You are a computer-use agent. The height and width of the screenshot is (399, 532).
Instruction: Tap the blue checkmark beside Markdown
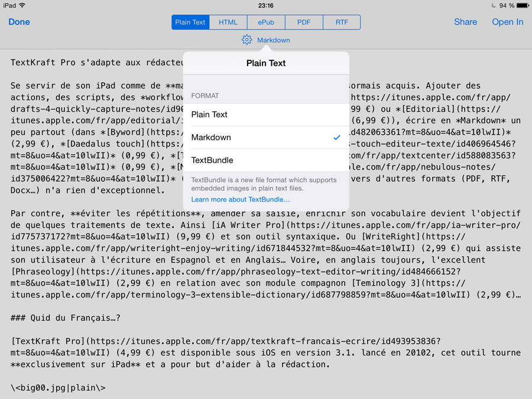337,137
